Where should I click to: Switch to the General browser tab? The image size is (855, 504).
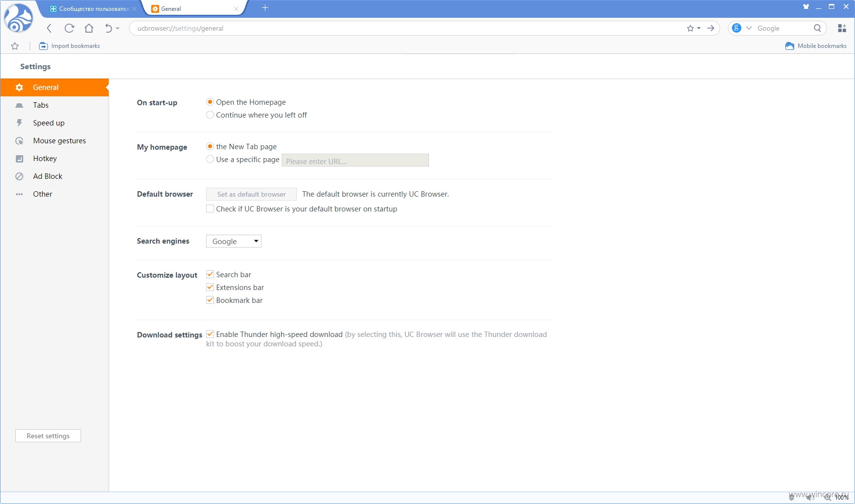193,9
